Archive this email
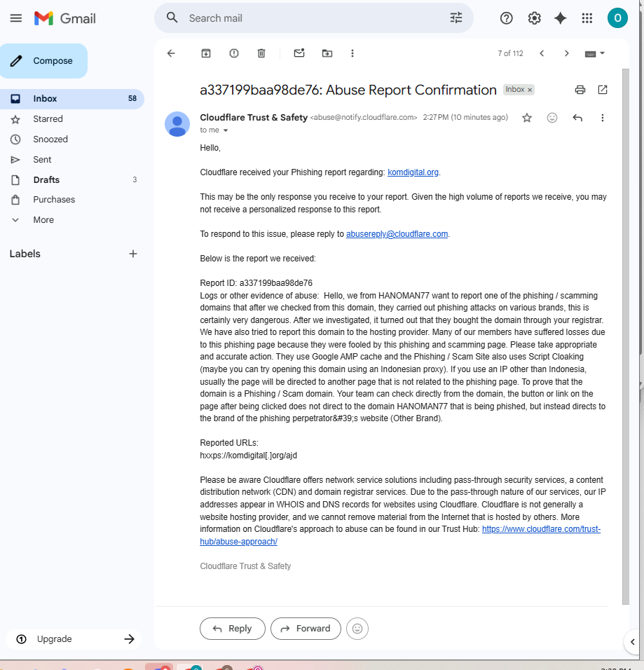The image size is (644, 670). (206, 53)
